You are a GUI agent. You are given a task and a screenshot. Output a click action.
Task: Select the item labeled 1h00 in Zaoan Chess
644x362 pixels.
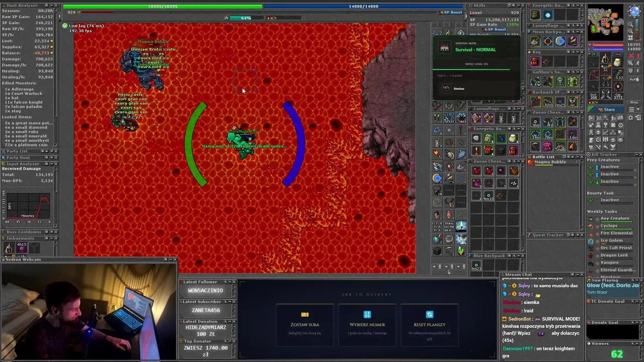coord(560,146)
